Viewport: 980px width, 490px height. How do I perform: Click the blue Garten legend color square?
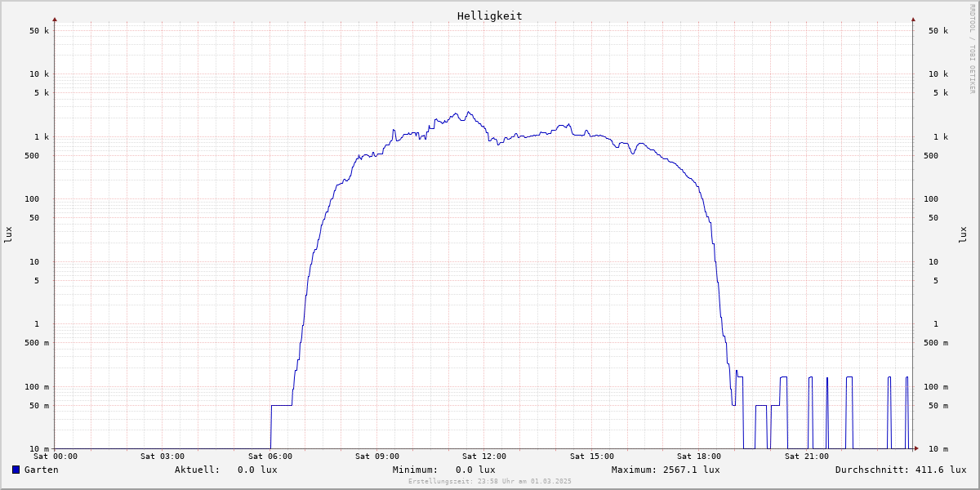coord(16,470)
